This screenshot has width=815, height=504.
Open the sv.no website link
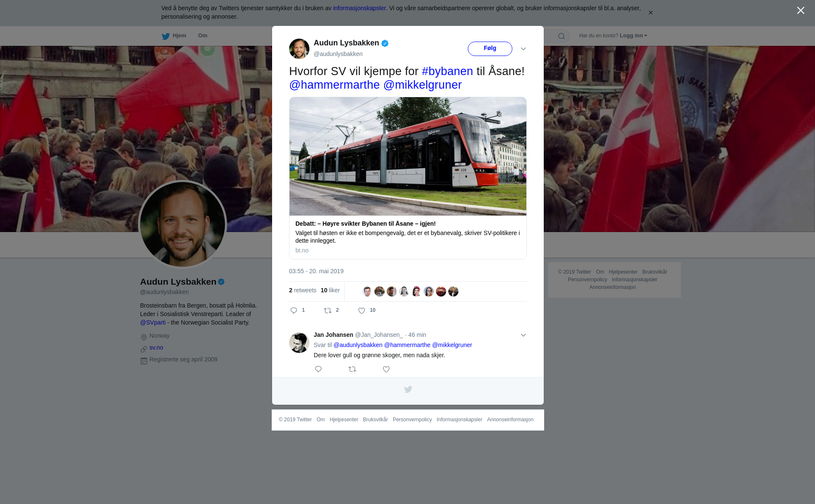click(156, 347)
